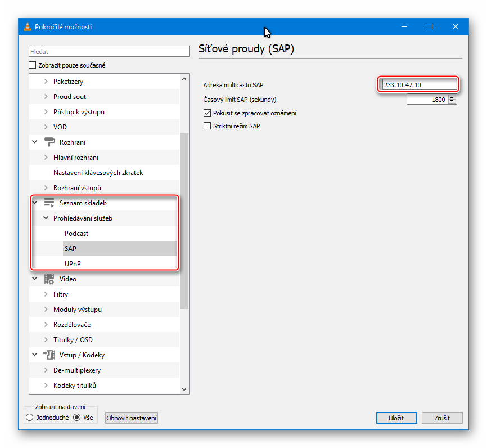
Task: Collapse the Prohledávání služeb node
Action: coord(46,218)
